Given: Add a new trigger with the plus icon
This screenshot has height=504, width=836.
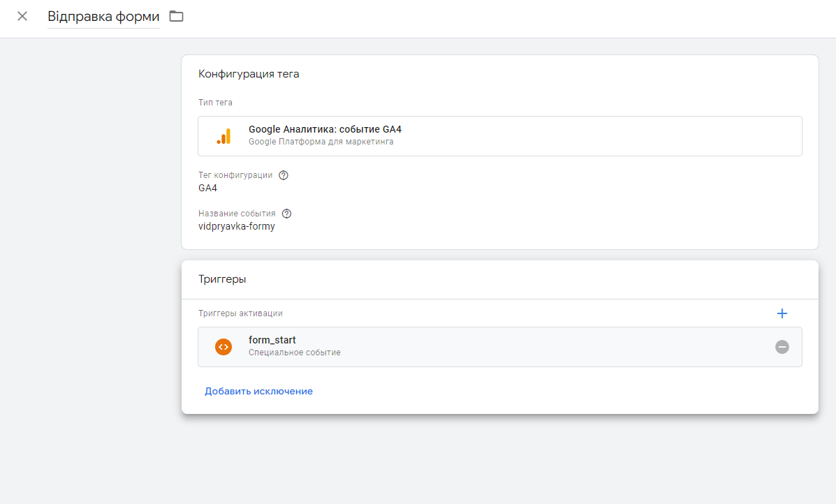Looking at the screenshot, I should pos(782,313).
